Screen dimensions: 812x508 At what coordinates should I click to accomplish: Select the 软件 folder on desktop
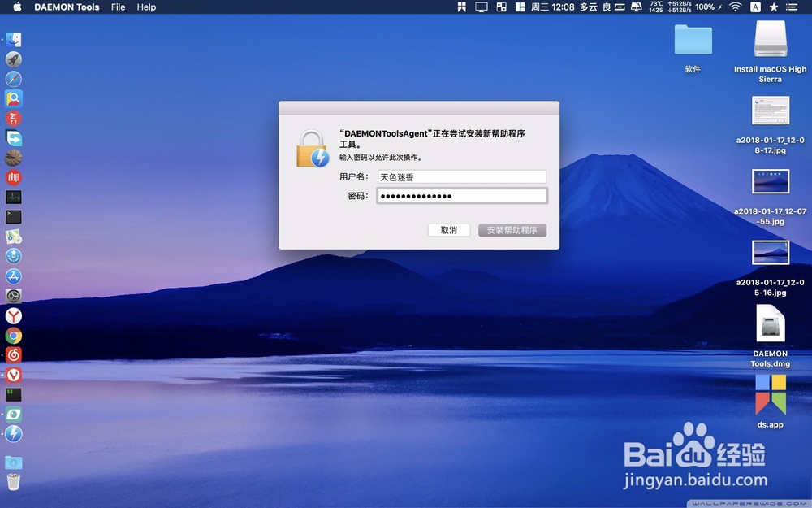click(693, 40)
